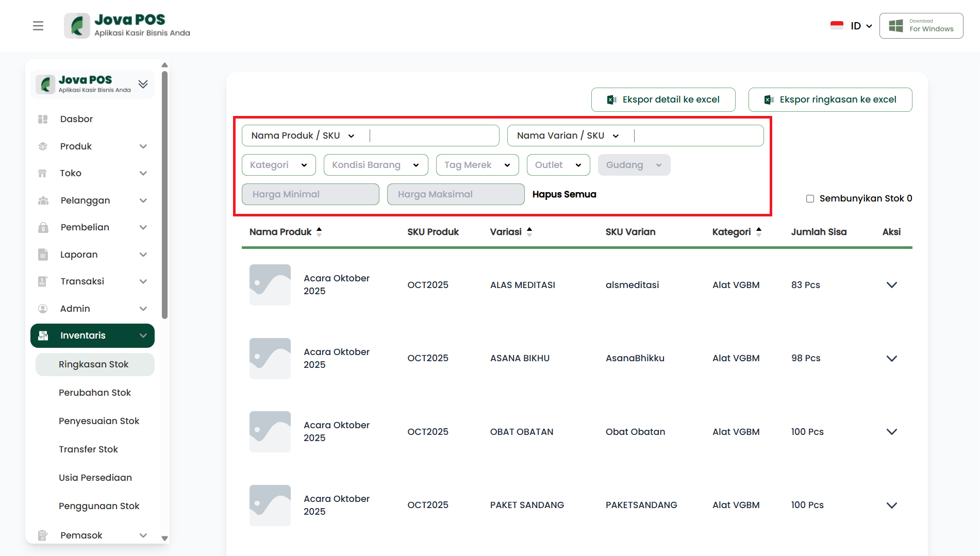Click the Pelanggan people icon
980x556 pixels.
point(43,200)
